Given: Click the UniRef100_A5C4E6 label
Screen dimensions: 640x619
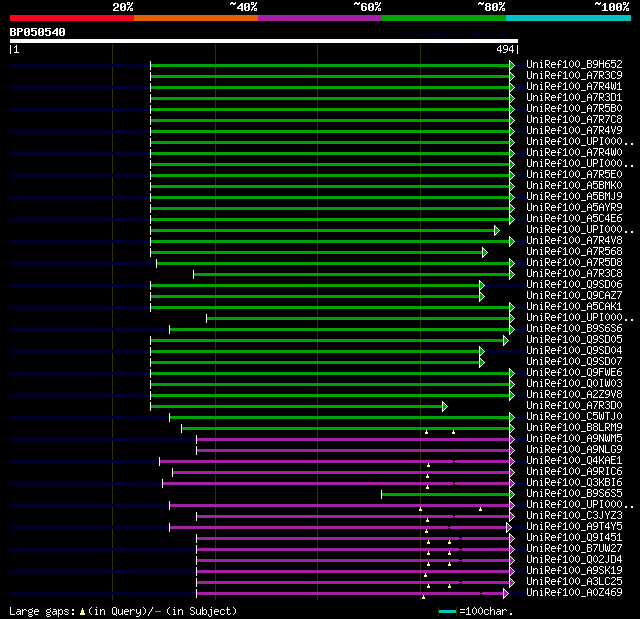Looking at the screenshot, I should [574, 219].
